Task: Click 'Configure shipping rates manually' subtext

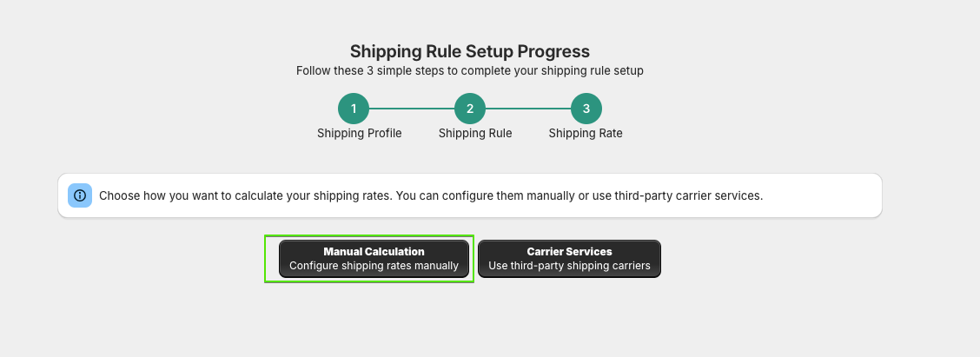Action: [374, 266]
